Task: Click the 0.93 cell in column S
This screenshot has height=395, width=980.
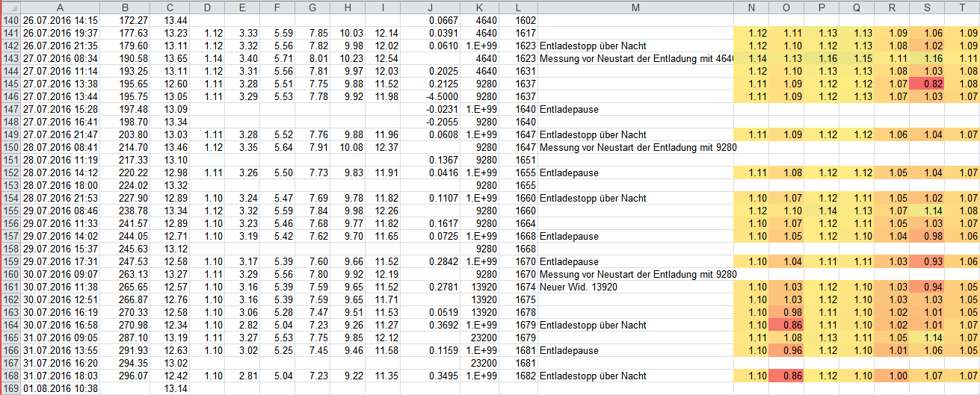Action: [927, 261]
